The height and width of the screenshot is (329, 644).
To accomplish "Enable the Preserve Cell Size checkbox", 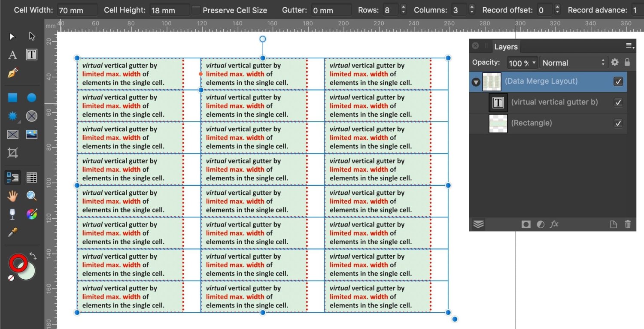I will [x=196, y=10].
